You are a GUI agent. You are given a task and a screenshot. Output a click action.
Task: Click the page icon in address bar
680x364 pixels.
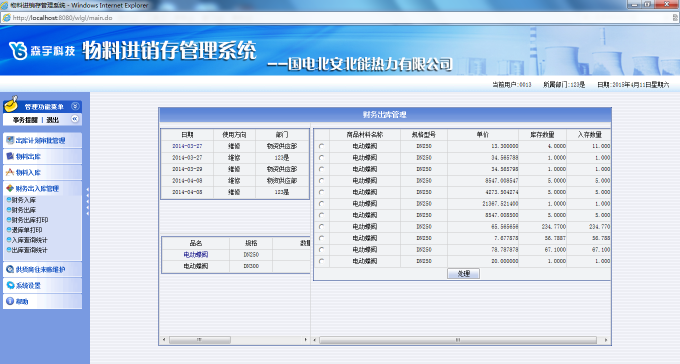[7, 18]
